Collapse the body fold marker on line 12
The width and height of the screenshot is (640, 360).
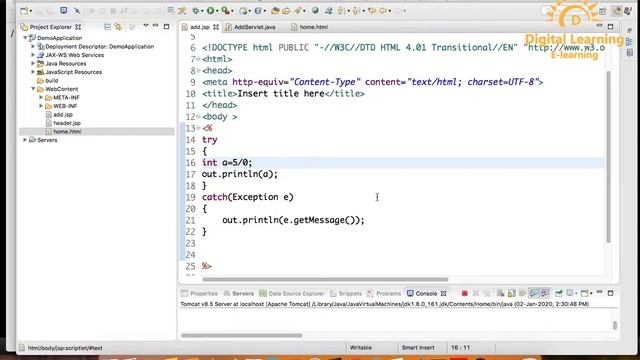tap(198, 117)
